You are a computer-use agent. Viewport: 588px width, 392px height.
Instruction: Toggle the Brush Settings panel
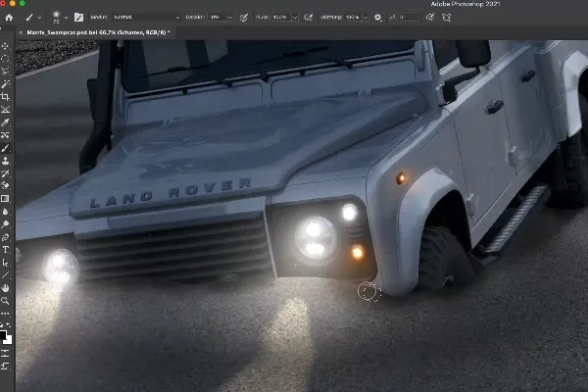(x=78, y=18)
